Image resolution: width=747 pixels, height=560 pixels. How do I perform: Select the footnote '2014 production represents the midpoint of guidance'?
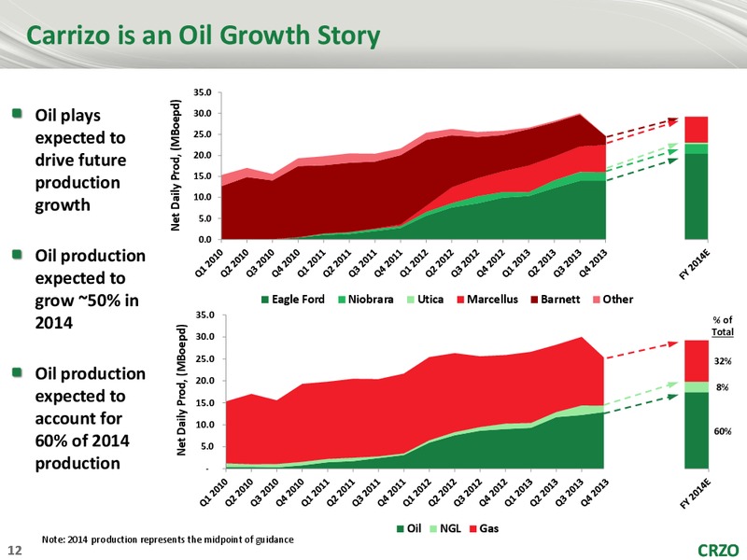click(x=180, y=539)
